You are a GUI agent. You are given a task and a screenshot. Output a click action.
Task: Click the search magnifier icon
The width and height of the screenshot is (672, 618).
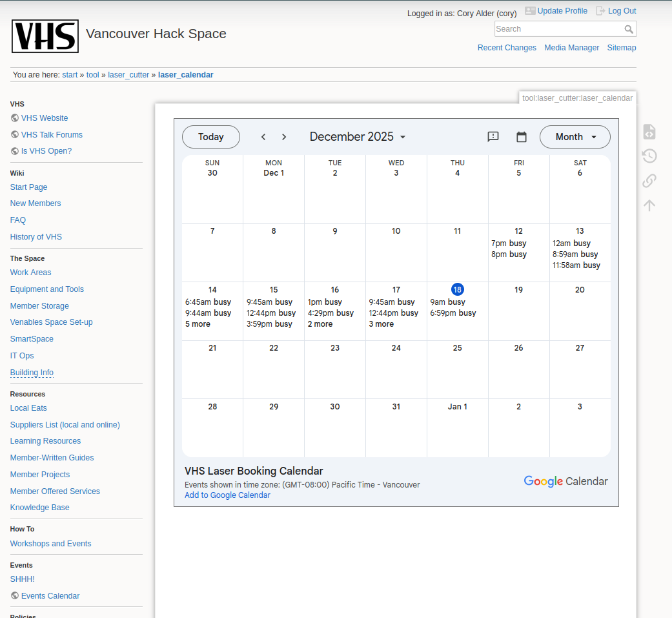click(x=629, y=29)
